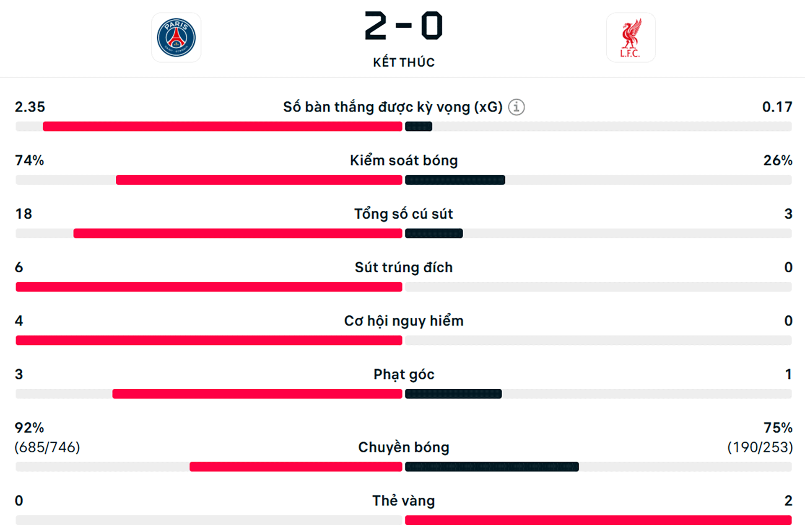Viewport: 805px width, 532px height.
Task: Click PSG's passing figure (685/746)
Action: (x=47, y=447)
